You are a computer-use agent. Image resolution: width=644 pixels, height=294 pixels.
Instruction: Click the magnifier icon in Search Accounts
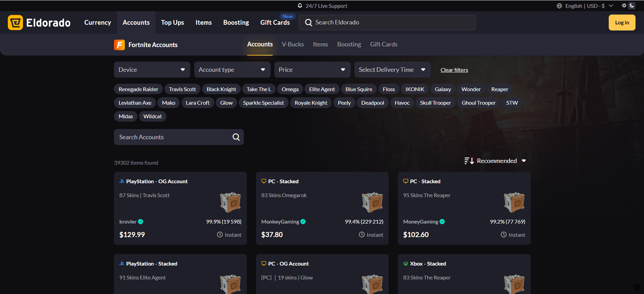tap(236, 137)
